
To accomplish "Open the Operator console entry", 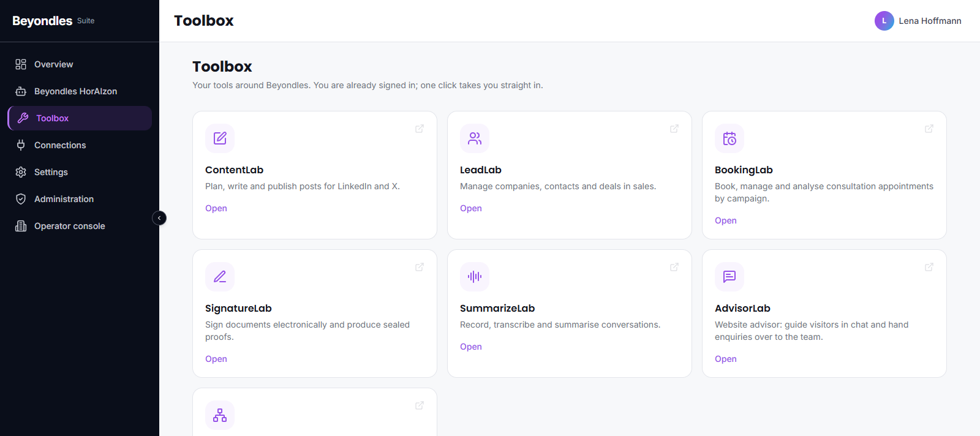I will (80, 226).
